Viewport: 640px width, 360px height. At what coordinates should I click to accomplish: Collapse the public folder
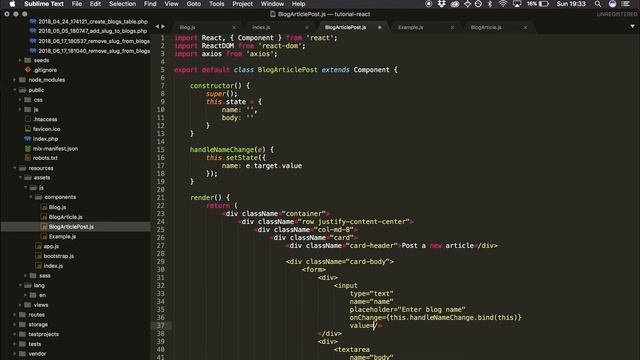pos(15,90)
